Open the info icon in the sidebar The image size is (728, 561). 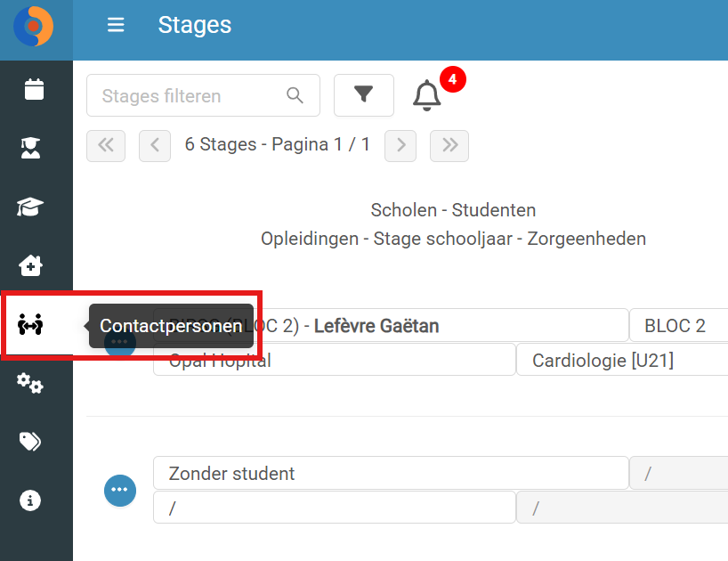click(30, 500)
